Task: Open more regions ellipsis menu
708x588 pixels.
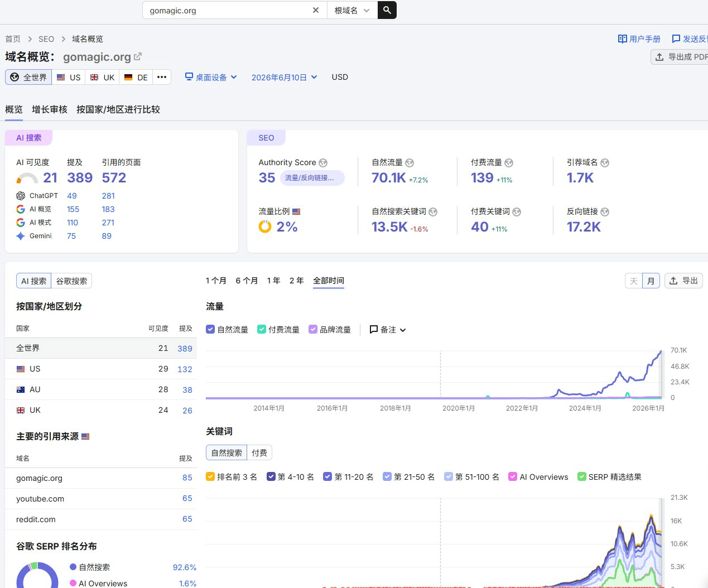Action: 162,77
